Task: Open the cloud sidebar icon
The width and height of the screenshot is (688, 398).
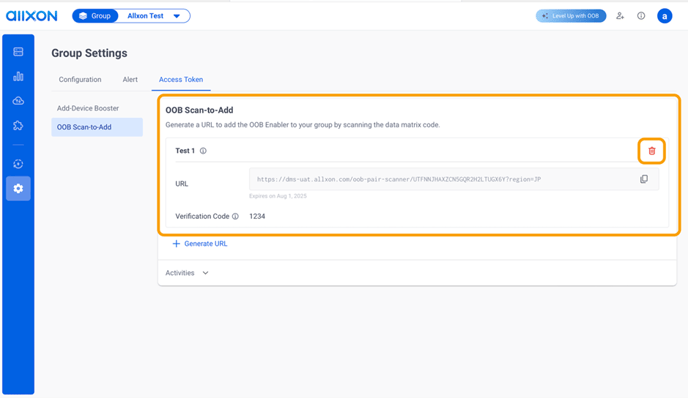Action: click(x=18, y=101)
